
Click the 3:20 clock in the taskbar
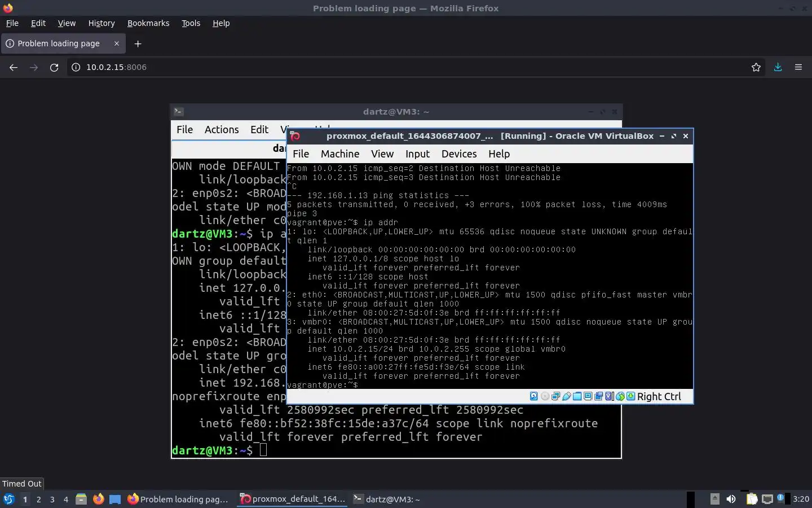[801, 499]
